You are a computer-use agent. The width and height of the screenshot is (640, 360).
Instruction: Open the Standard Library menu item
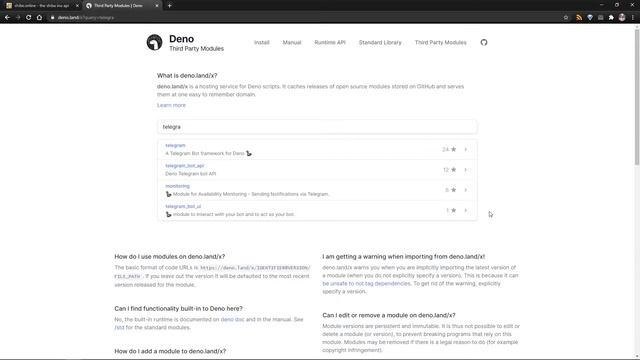pyautogui.click(x=380, y=42)
